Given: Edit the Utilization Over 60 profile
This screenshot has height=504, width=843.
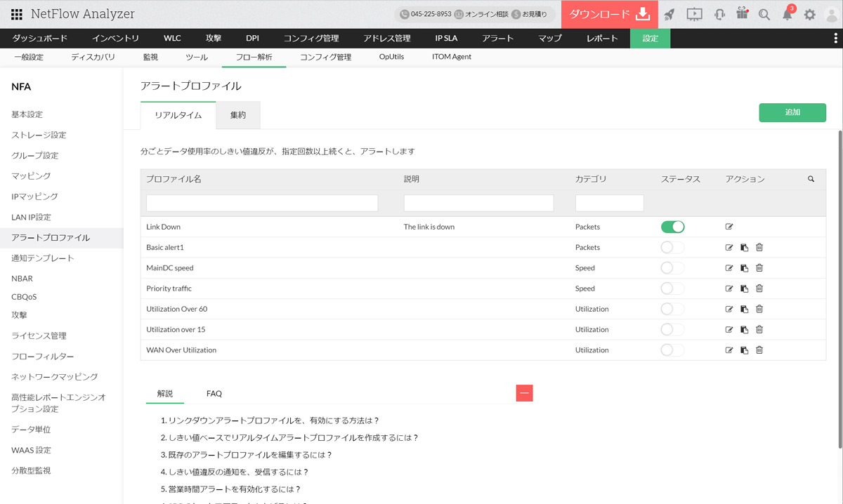Looking at the screenshot, I should [729, 309].
